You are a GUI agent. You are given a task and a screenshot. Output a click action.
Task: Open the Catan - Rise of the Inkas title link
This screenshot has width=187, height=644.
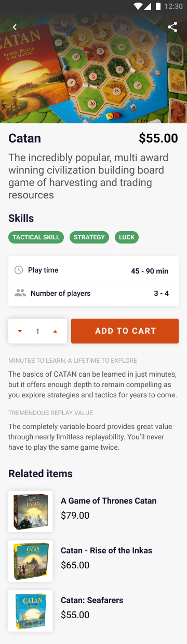tap(106, 551)
